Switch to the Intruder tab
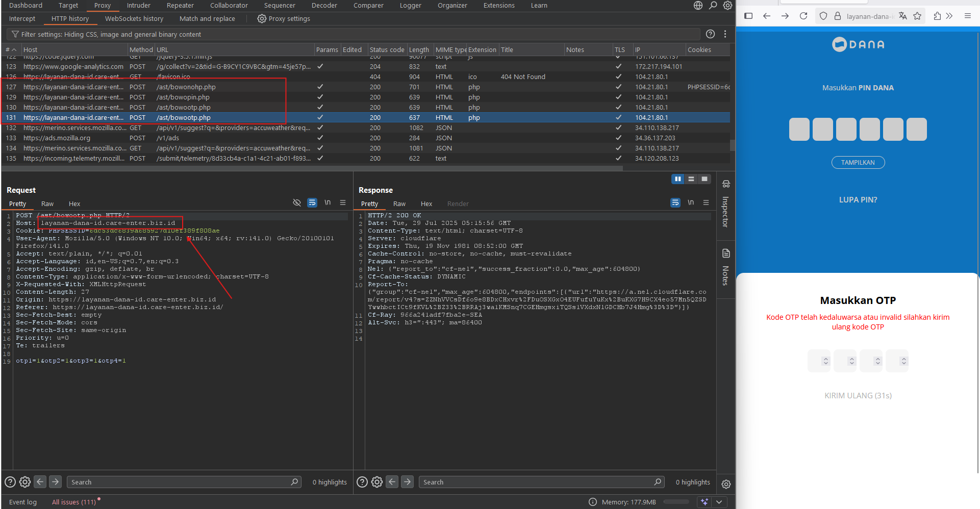This screenshot has height=509, width=980. tap(139, 5)
